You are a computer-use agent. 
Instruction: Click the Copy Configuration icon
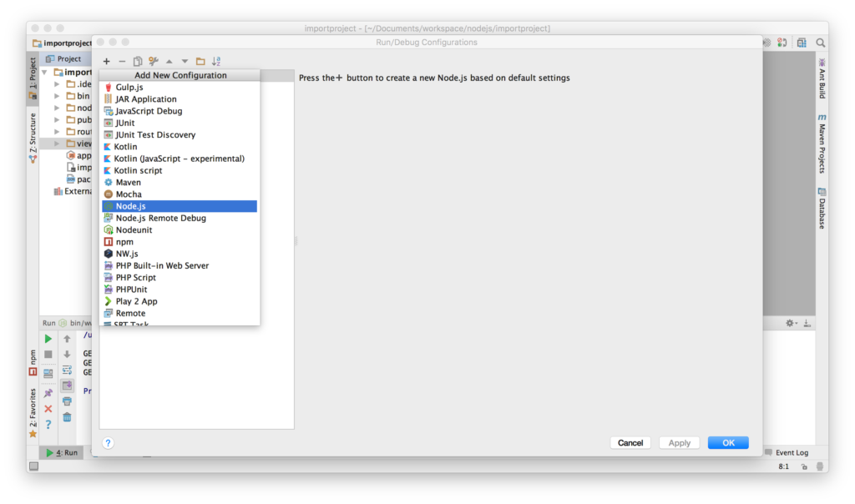138,61
